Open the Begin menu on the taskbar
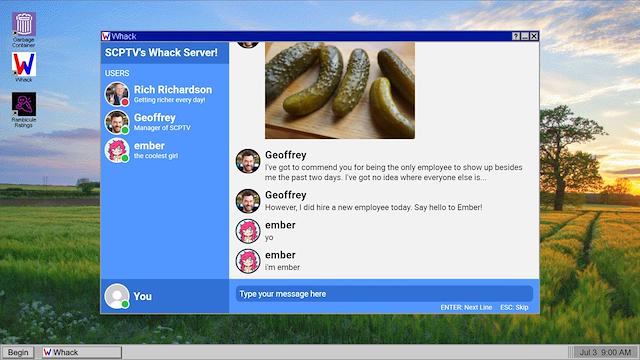The image size is (640, 360). 18,352
